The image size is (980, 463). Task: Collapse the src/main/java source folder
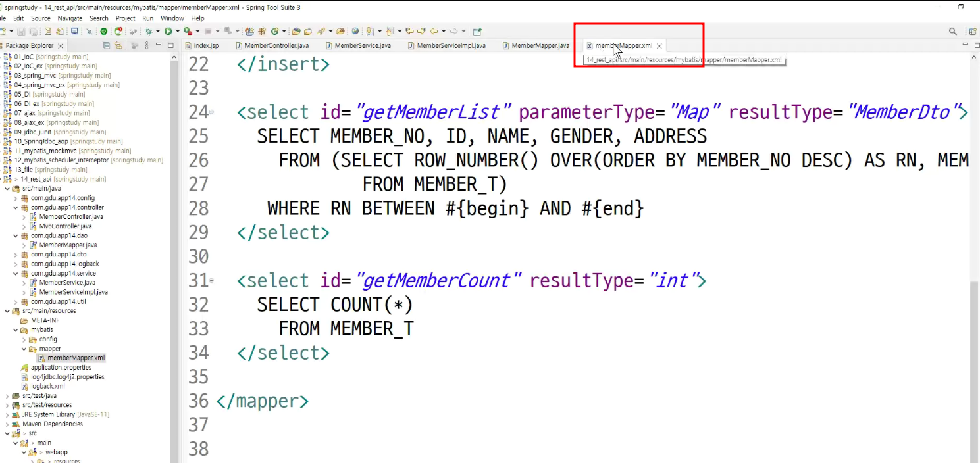pyautogui.click(x=7, y=189)
